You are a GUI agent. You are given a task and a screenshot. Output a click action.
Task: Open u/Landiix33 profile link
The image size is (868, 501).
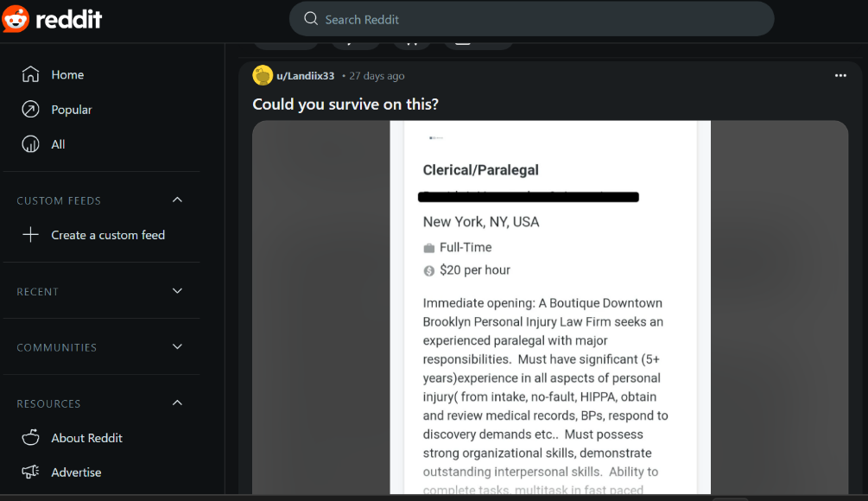(x=306, y=76)
